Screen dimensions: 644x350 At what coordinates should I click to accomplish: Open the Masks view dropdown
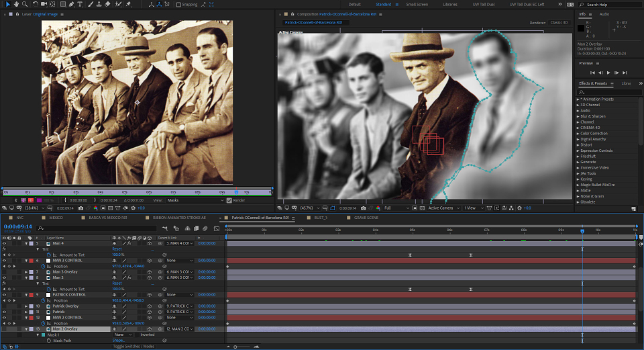coord(195,200)
